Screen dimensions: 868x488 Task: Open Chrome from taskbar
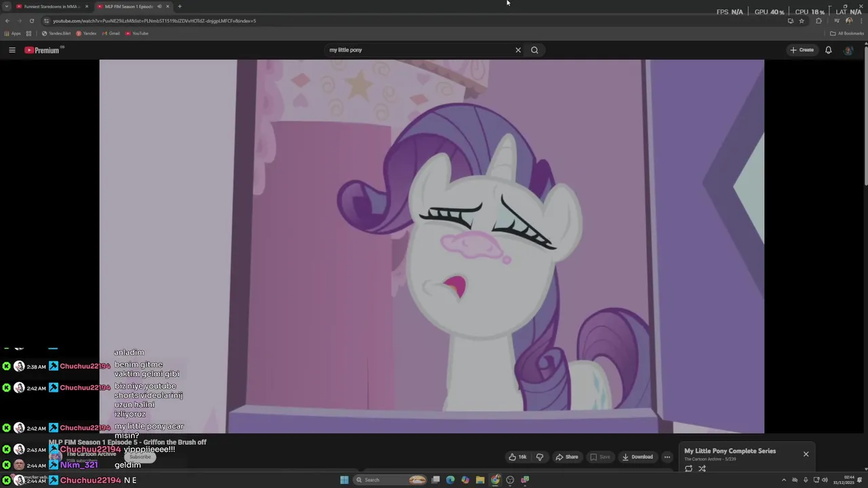[496, 480]
